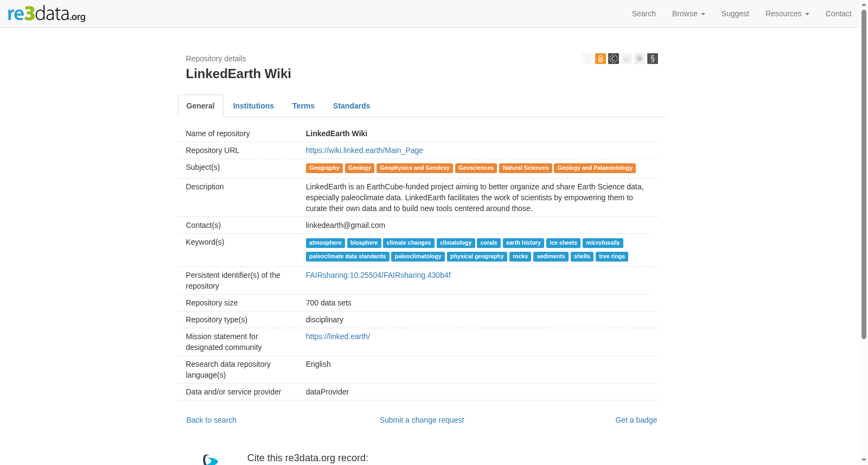This screenshot has height=465, width=868.
Task: Click the Geophysics and Geodesy subject tag
Action: pos(415,168)
